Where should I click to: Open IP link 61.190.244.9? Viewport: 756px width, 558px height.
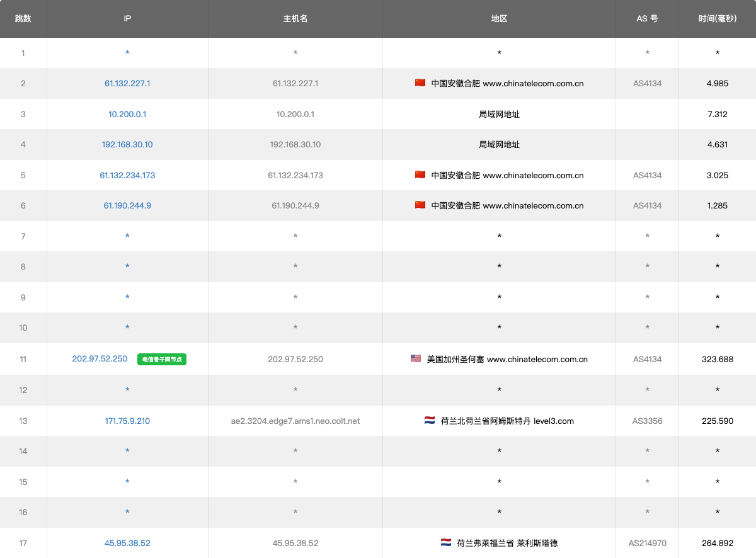(x=127, y=205)
